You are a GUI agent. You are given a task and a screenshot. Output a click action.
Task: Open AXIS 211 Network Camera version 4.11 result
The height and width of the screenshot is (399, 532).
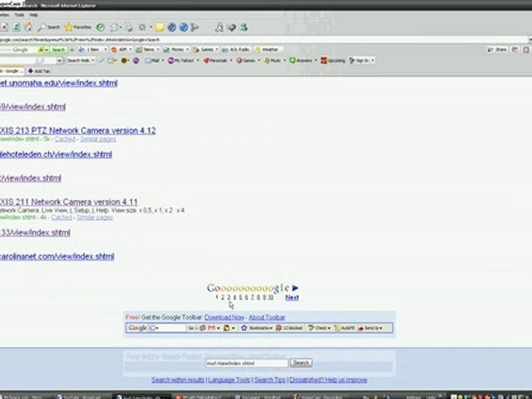coord(69,202)
